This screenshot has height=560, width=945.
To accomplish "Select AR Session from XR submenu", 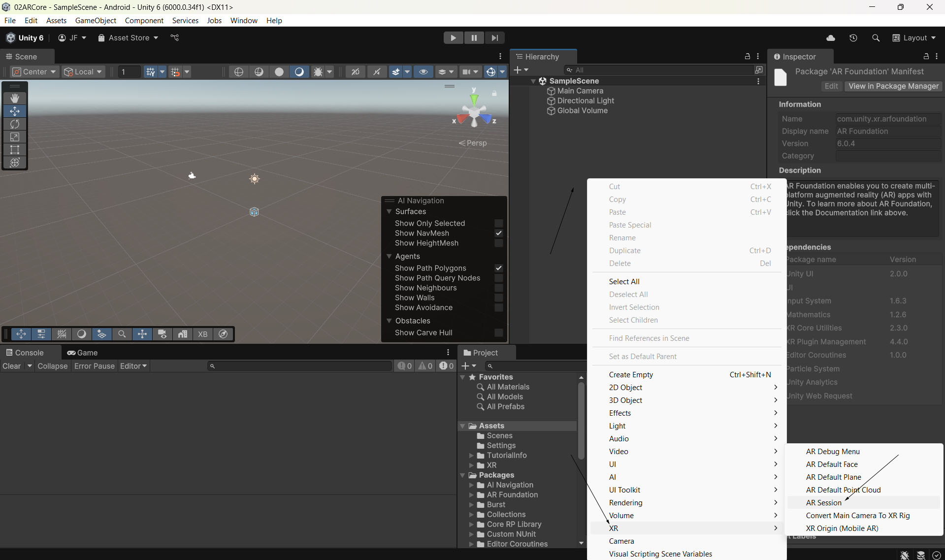I will click(x=823, y=502).
